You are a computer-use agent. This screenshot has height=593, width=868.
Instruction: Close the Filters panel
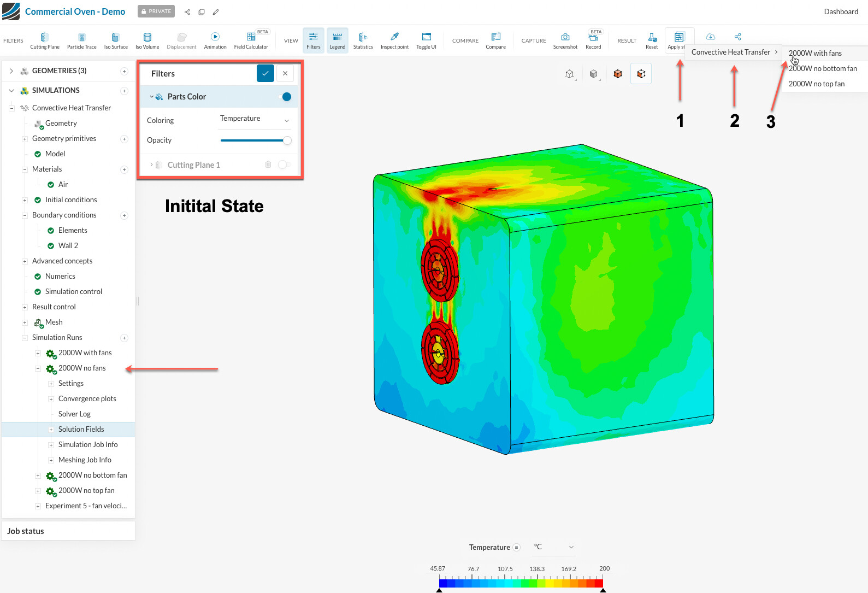point(285,73)
